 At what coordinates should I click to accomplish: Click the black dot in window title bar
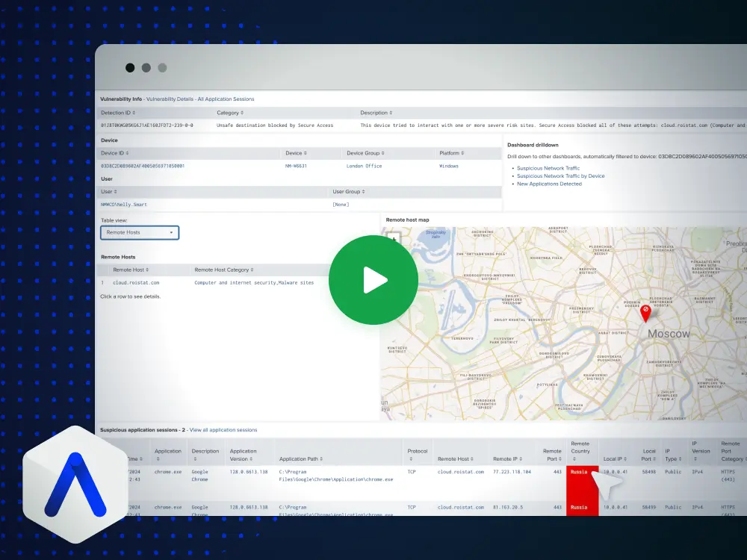point(130,68)
